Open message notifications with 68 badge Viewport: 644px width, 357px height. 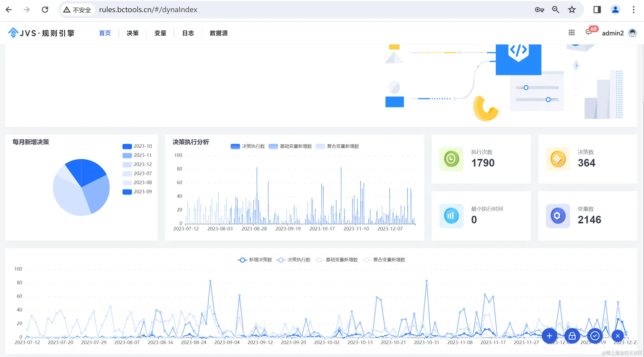pos(589,32)
